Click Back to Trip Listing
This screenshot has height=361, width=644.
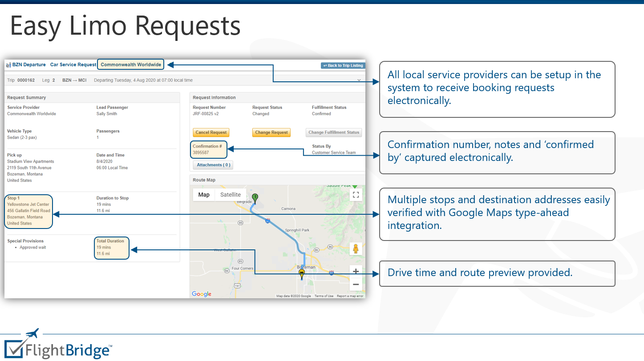pyautogui.click(x=343, y=65)
